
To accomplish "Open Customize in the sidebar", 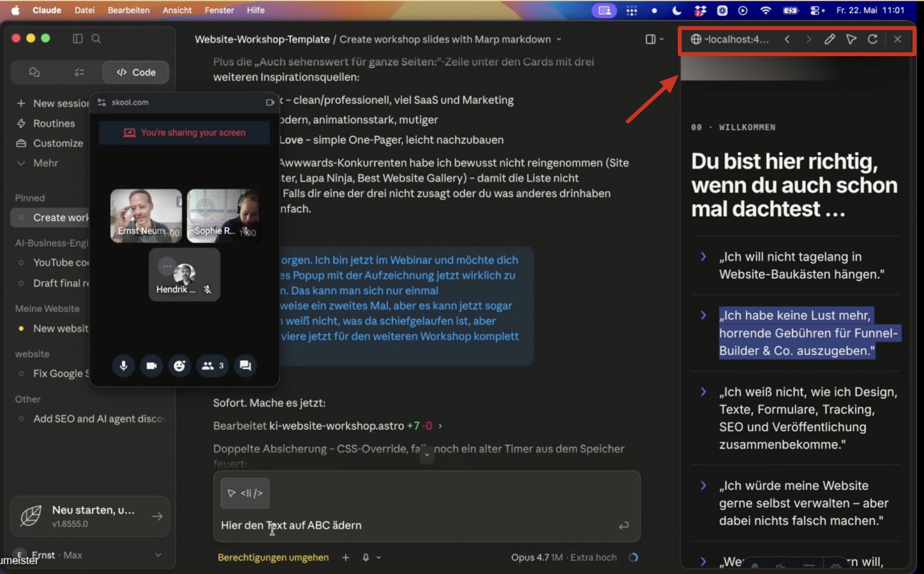I will coord(49,143).
